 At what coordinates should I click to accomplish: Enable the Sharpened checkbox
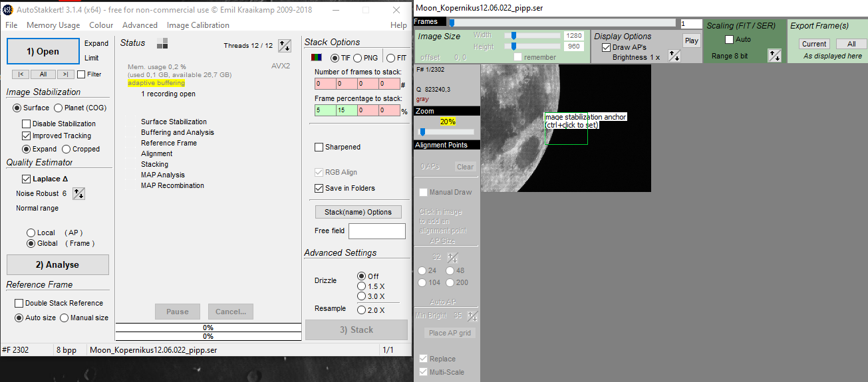pos(319,147)
